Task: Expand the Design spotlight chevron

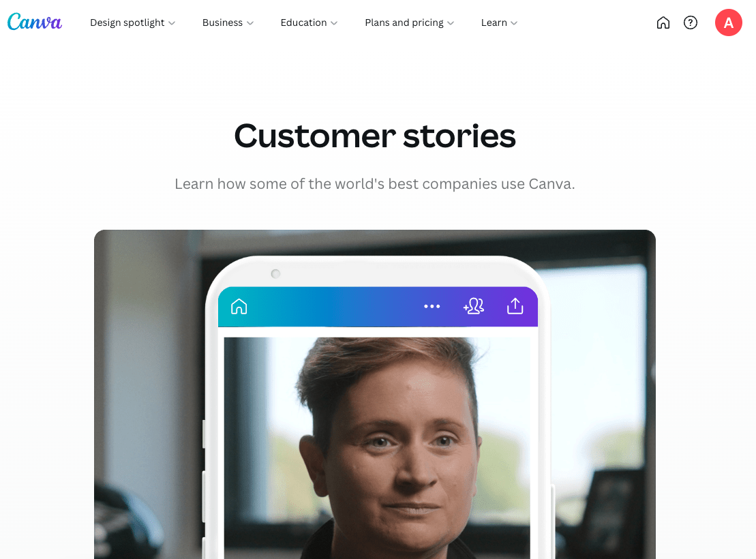Action: tap(172, 23)
